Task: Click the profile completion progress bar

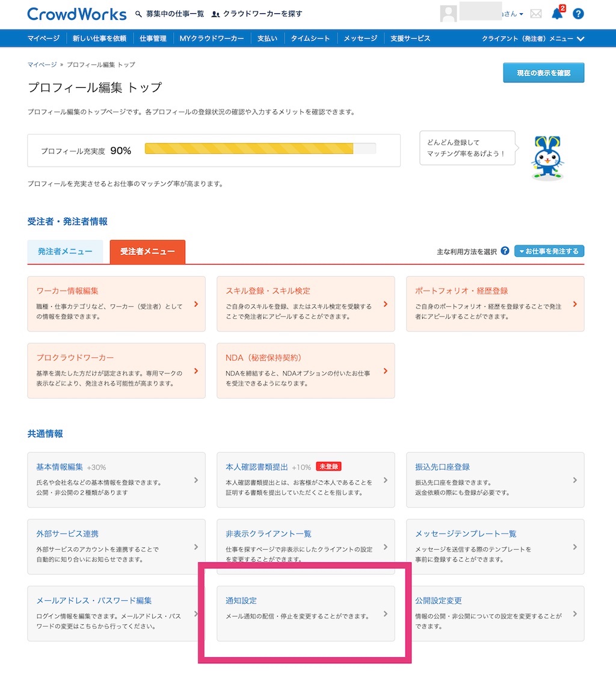Action: (x=260, y=148)
